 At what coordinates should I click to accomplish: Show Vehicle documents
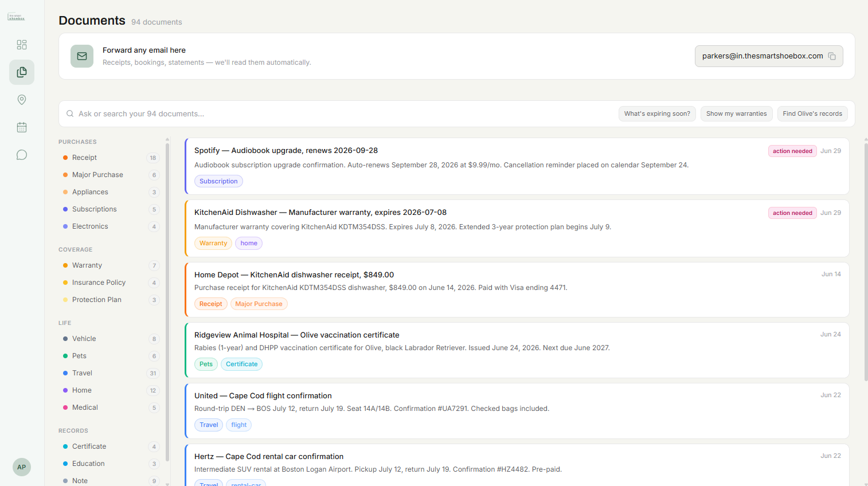point(110,339)
